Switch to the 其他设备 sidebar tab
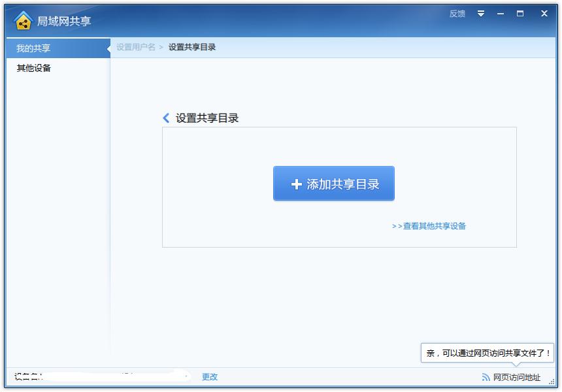Viewport: 562px width, 392px height. tap(34, 68)
